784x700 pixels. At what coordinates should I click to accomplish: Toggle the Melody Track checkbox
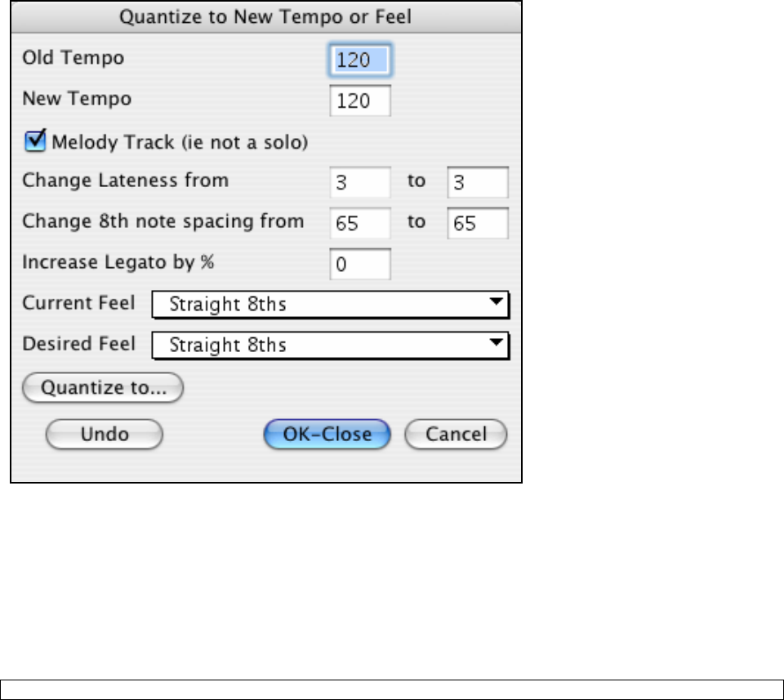pyautogui.click(x=36, y=142)
